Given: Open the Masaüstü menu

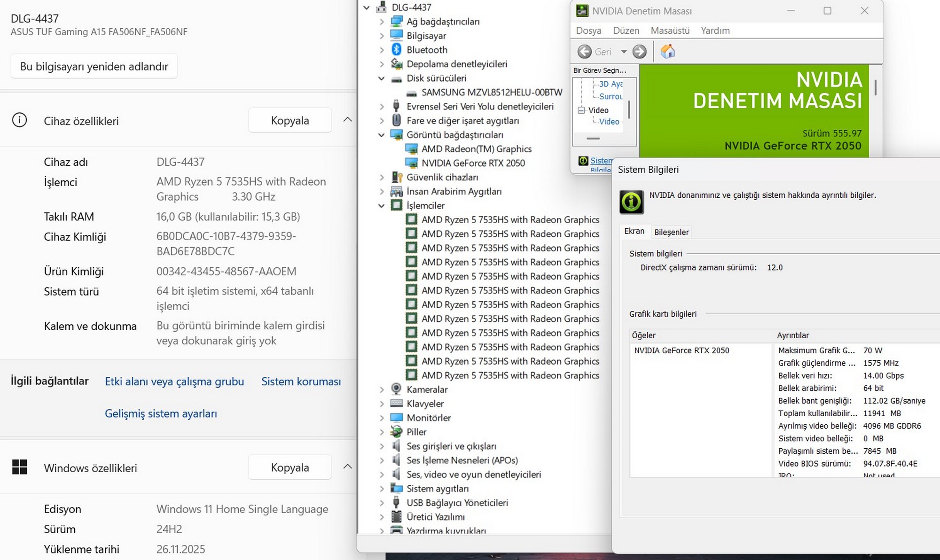Looking at the screenshot, I should (x=670, y=31).
